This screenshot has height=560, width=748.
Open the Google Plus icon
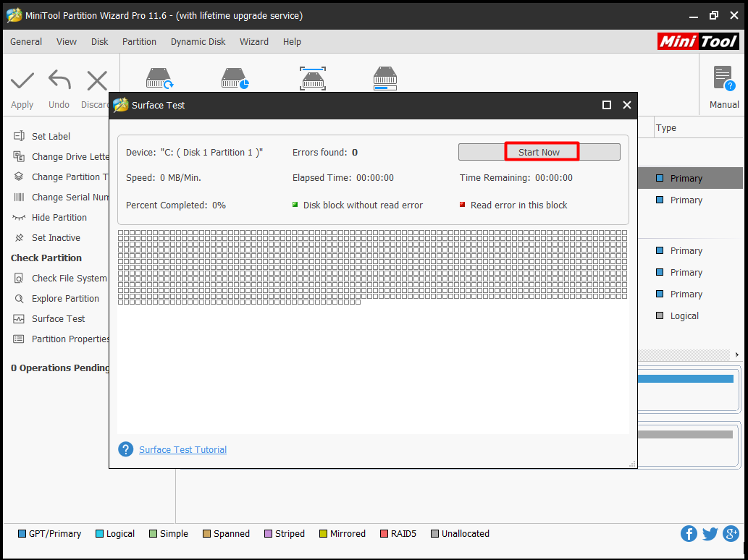[731, 534]
